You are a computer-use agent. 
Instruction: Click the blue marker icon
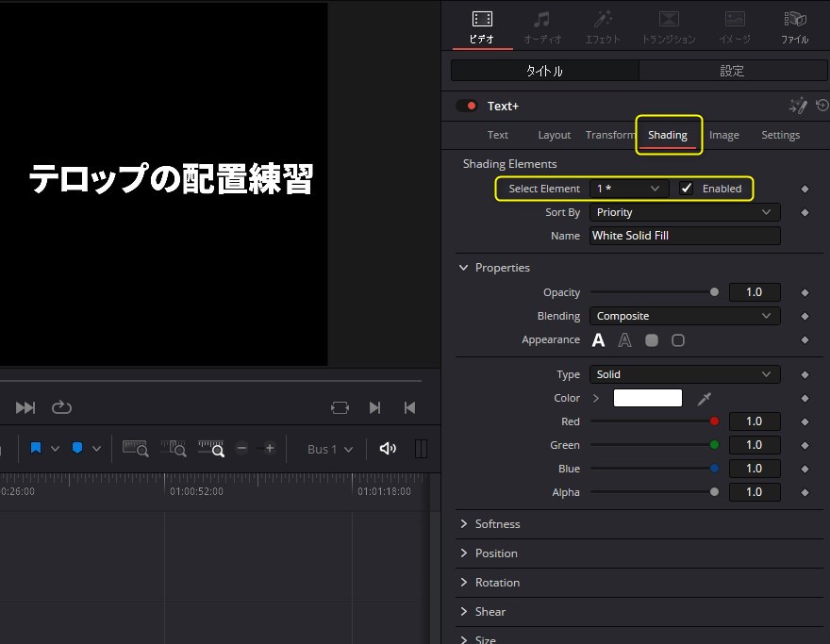[77, 448]
